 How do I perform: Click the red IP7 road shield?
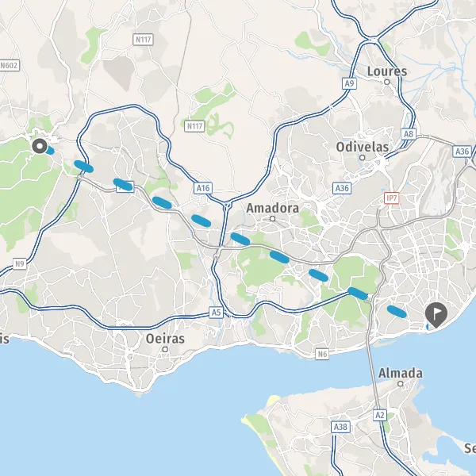[x=391, y=198]
